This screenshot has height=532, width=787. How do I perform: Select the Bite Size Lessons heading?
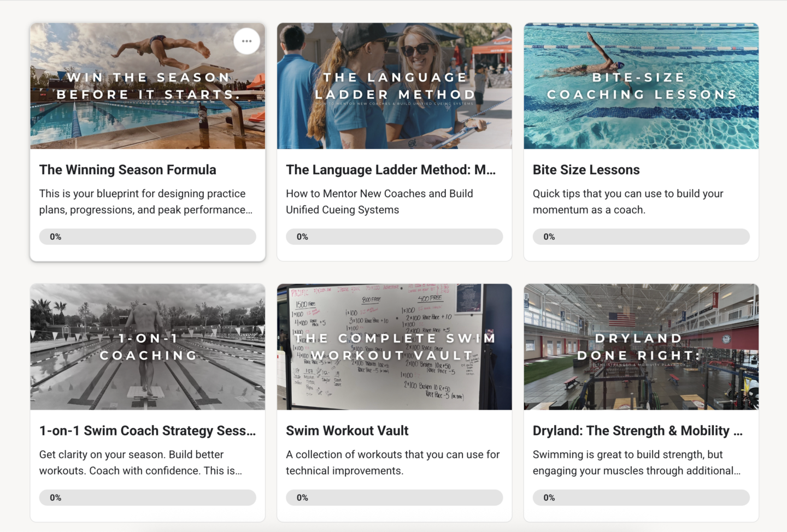(x=586, y=169)
